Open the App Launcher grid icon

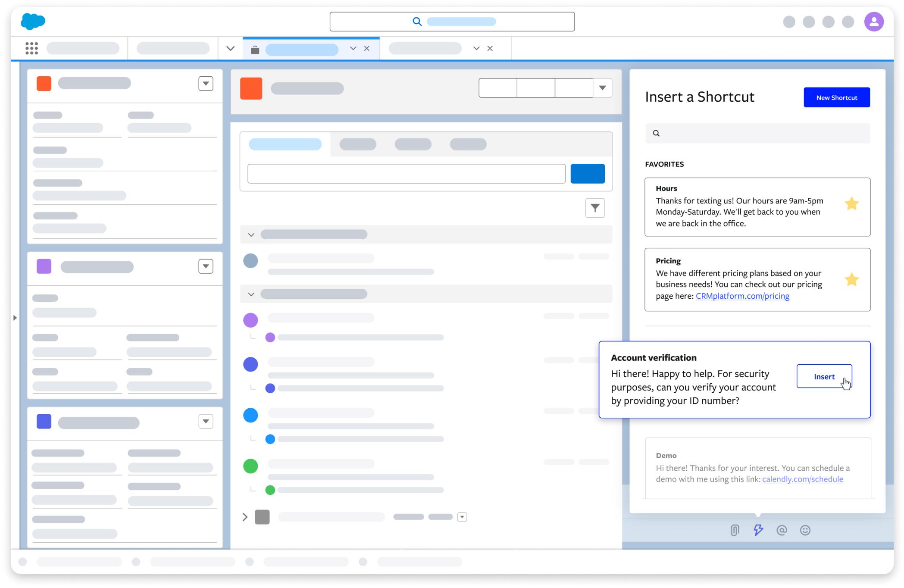click(x=32, y=48)
